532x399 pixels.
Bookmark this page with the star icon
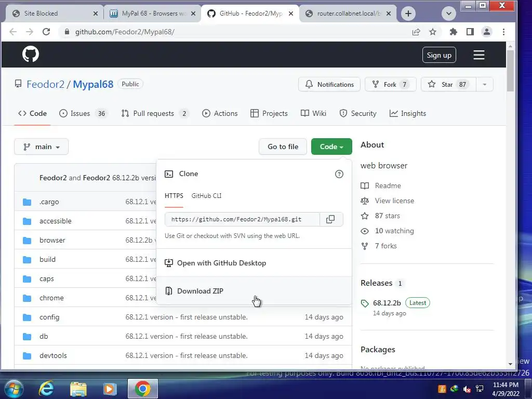[433, 32]
